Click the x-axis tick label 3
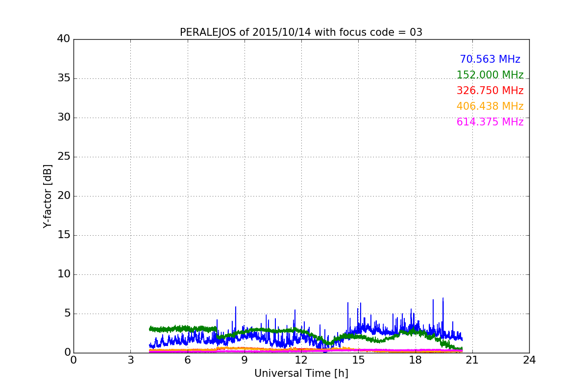 click(x=130, y=360)
